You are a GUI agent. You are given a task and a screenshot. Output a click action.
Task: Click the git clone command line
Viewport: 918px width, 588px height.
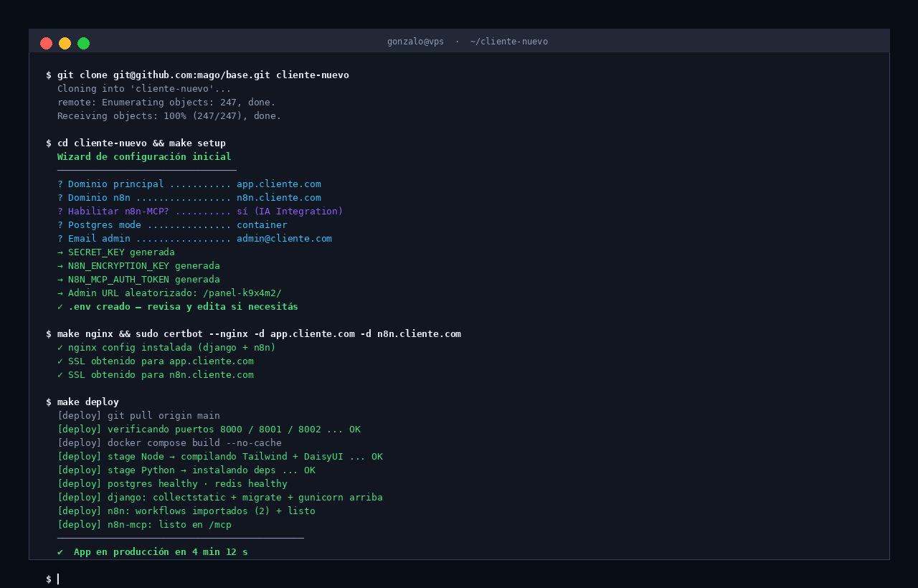pyautogui.click(x=197, y=75)
